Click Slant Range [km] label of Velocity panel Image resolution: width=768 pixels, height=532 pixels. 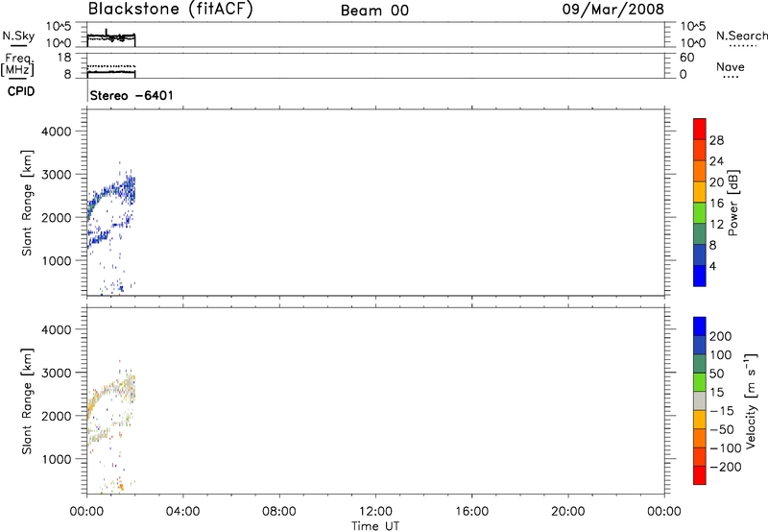tap(27, 400)
